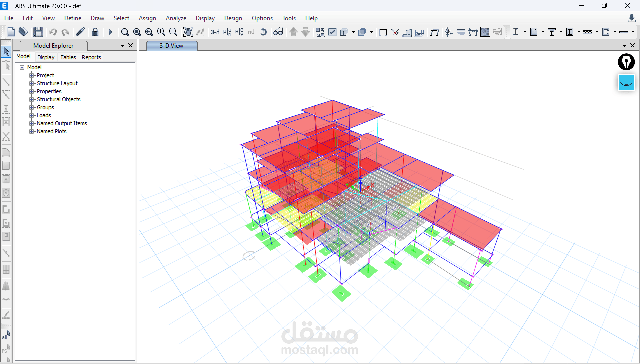Screen dimensions: 640x364
Task: Expand the Loads tree node
Action: (32, 116)
